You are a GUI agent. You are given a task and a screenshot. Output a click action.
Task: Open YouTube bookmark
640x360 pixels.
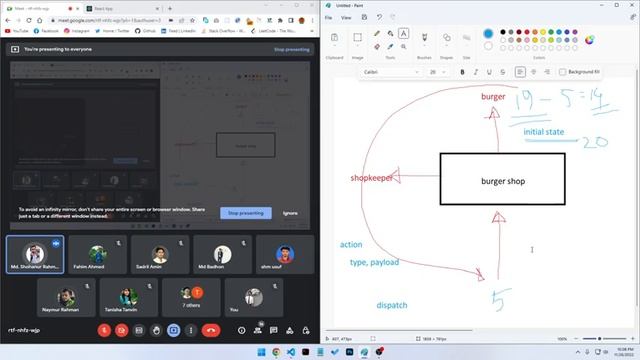coord(17,31)
